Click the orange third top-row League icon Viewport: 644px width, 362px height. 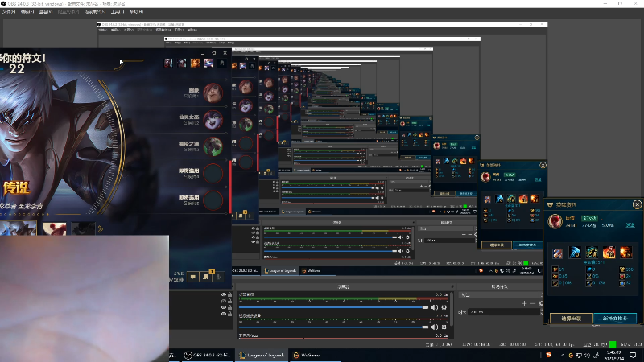click(x=195, y=63)
